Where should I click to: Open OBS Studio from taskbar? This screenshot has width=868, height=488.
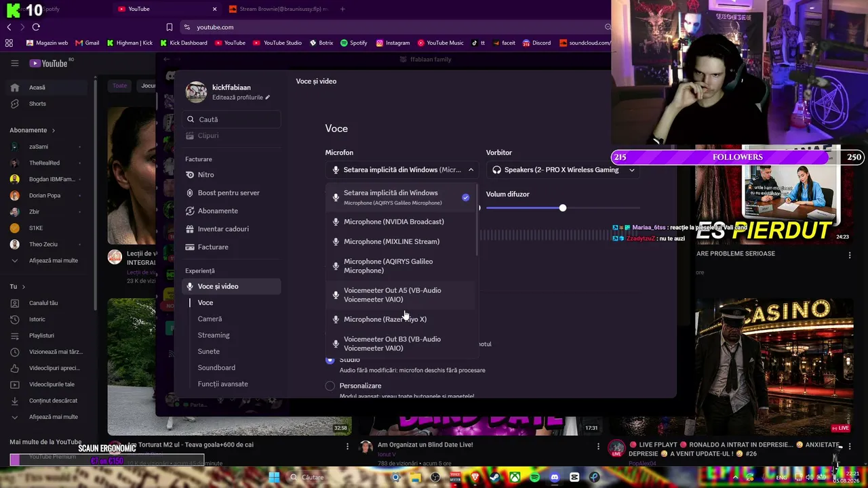click(x=435, y=477)
